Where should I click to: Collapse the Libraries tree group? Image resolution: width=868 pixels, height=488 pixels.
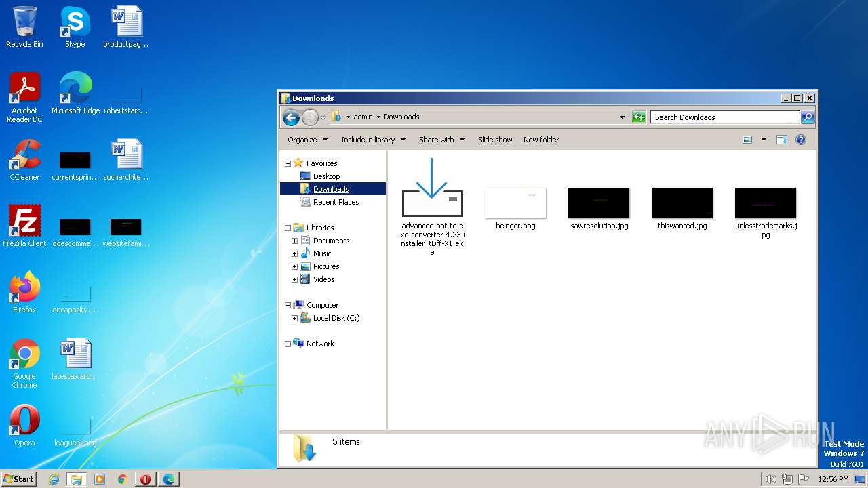tap(288, 228)
